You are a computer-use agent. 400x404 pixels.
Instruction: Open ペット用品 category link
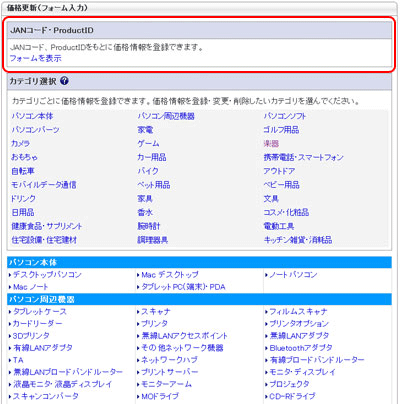[x=154, y=185]
